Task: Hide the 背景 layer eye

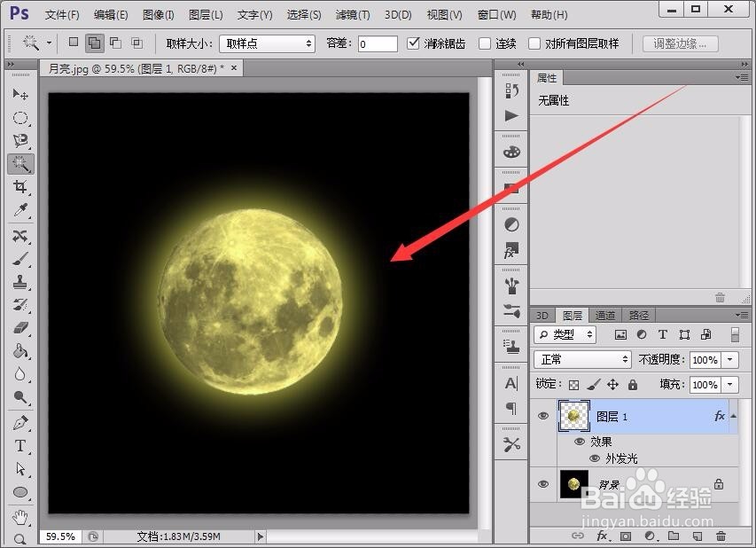Action: pyautogui.click(x=543, y=484)
